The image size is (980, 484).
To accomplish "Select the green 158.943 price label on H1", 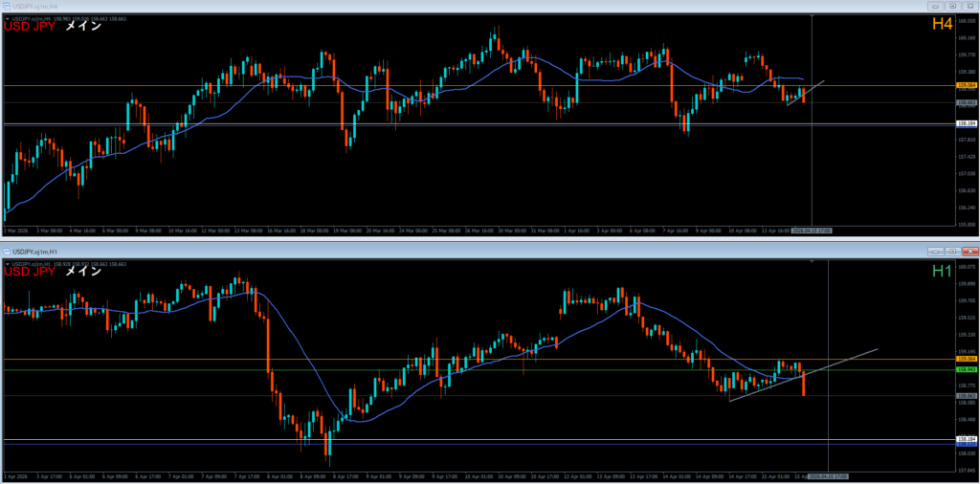I will [966, 369].
